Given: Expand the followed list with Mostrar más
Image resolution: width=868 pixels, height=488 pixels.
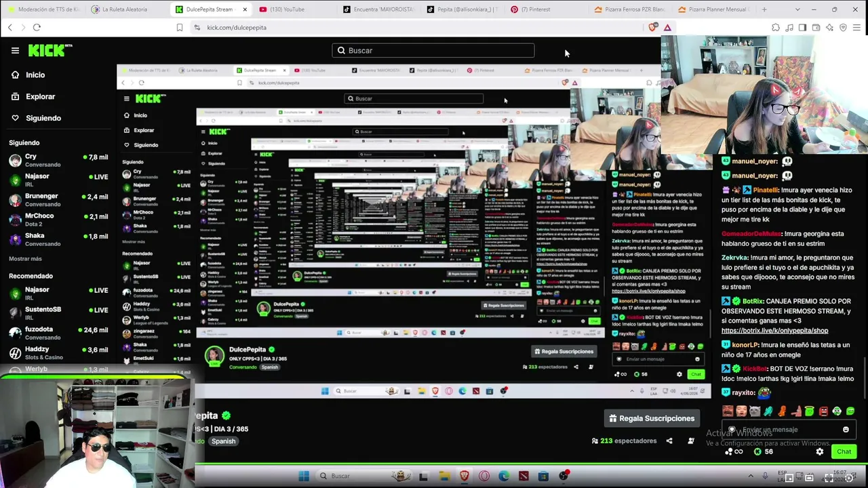Looking at the screenshot, I should 25,259.
